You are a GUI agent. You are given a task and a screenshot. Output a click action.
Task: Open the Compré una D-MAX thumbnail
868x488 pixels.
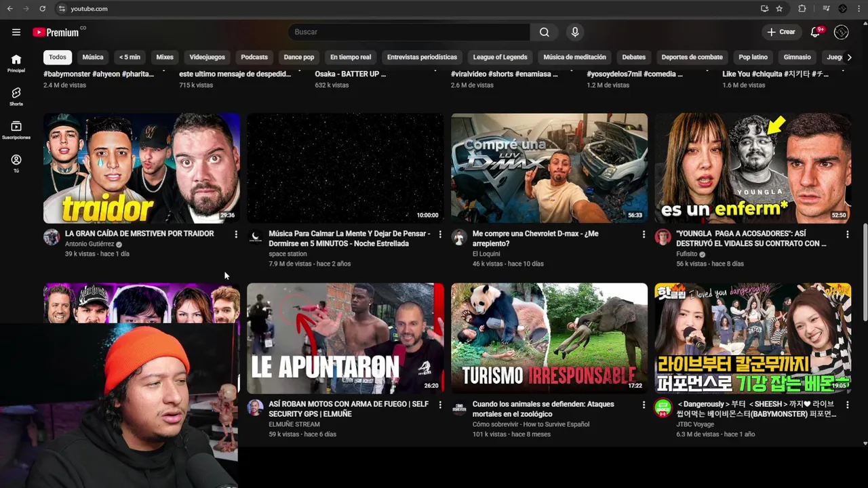click(x=549, y=168)
